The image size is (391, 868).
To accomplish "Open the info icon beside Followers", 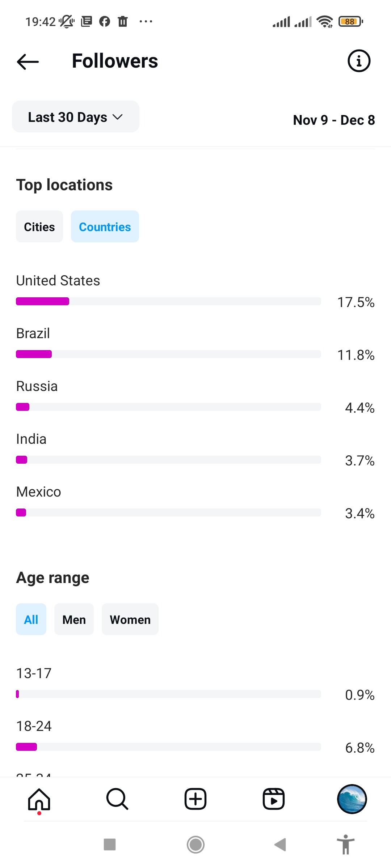I will click(x=359, y=61).
